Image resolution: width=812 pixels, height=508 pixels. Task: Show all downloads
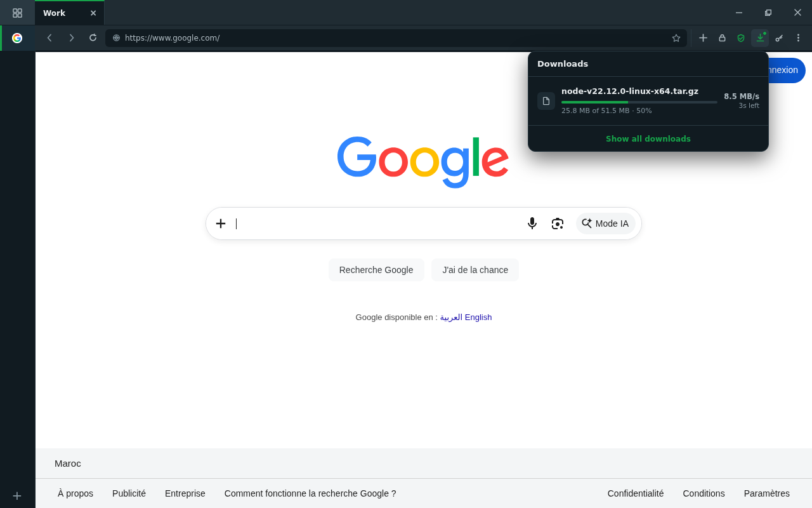tap(648, 139)
